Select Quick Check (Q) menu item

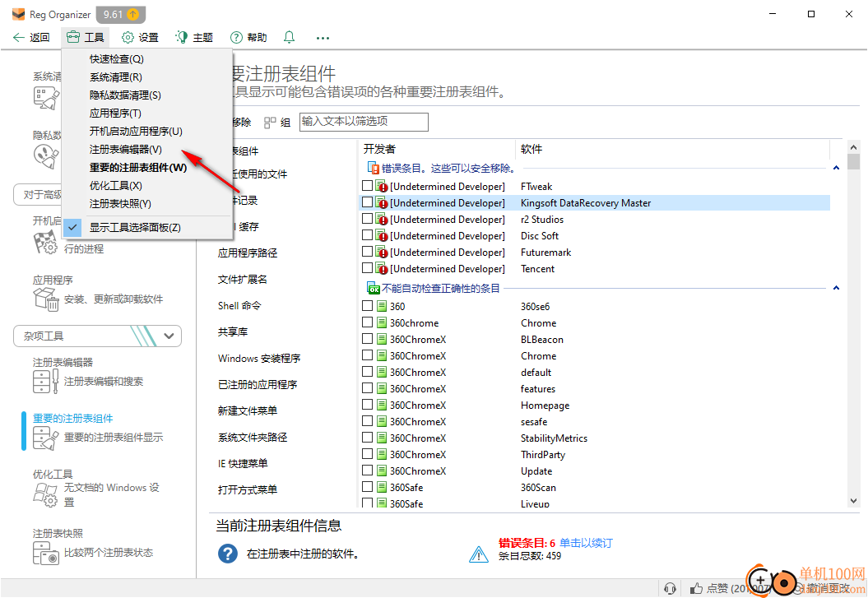(x=146, y=58)
